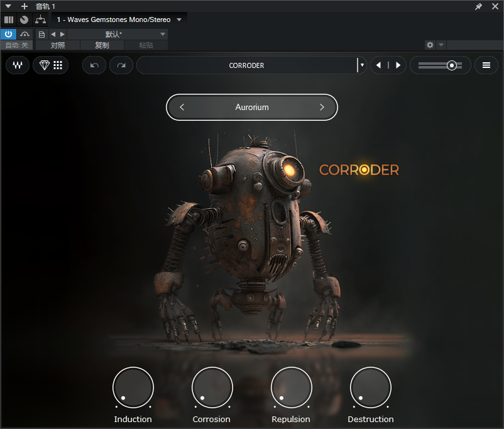504x429 pixels.
Task: Open the 默认 host preset dropdown
Action: pos(117,34)
